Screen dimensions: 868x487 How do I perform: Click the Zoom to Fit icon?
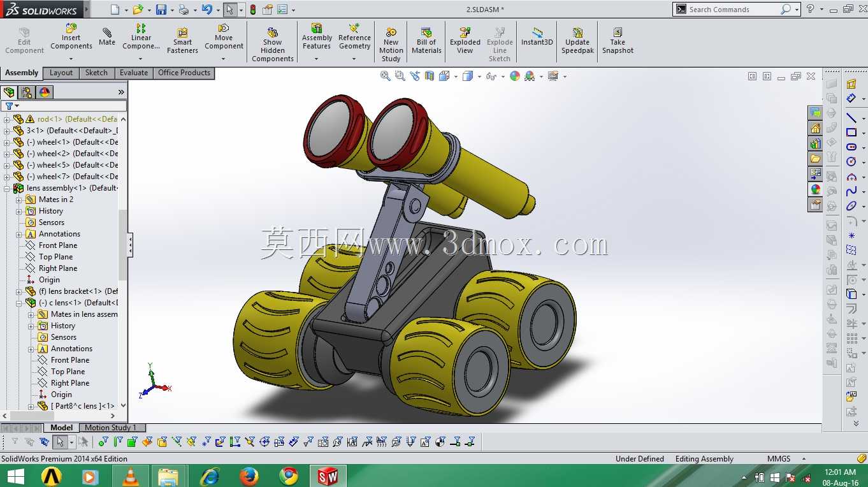tap(385, 76)
